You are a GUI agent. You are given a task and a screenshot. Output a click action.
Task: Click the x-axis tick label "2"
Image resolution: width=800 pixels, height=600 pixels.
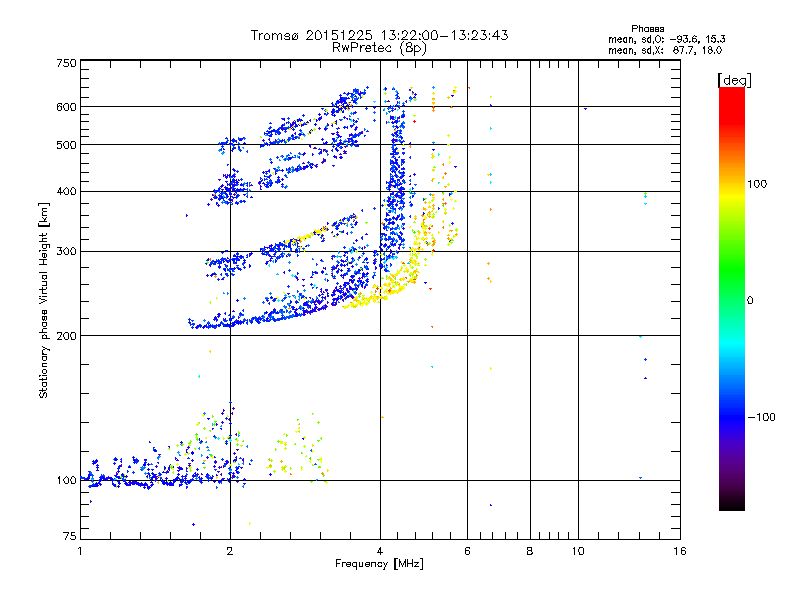230,551
